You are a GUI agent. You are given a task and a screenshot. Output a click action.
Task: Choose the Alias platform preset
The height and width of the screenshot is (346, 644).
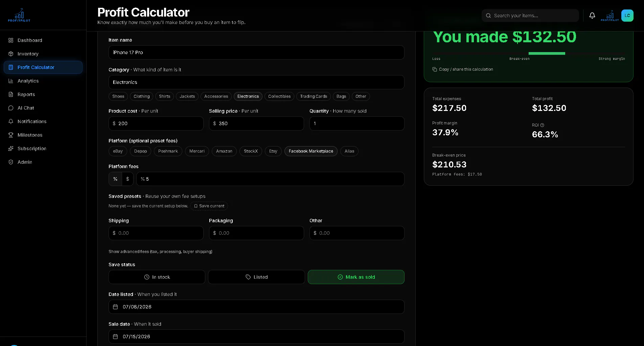349,151
